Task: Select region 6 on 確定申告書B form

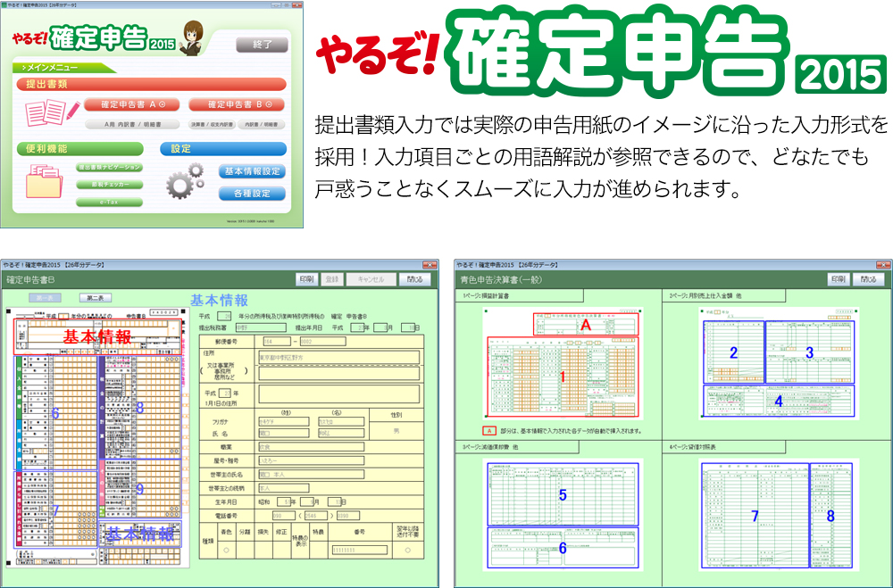Action: tap(55, 413)
